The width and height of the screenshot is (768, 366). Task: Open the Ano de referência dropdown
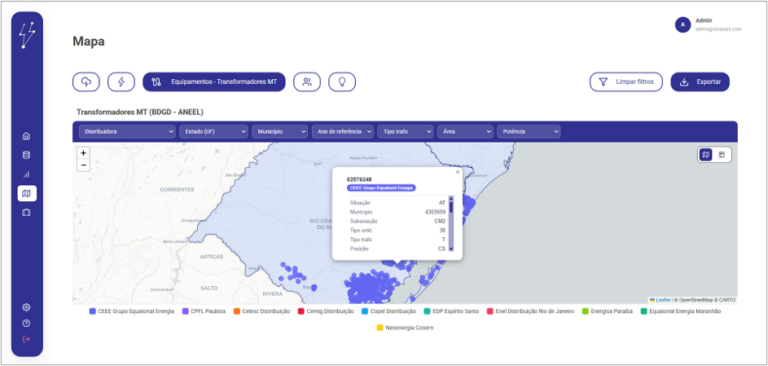tap(343, 132)
